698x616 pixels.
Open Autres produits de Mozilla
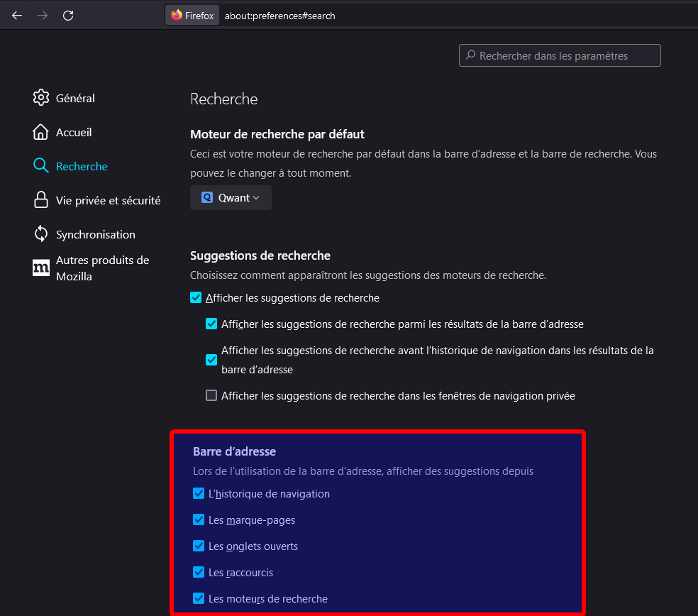(x=102, y=268)
